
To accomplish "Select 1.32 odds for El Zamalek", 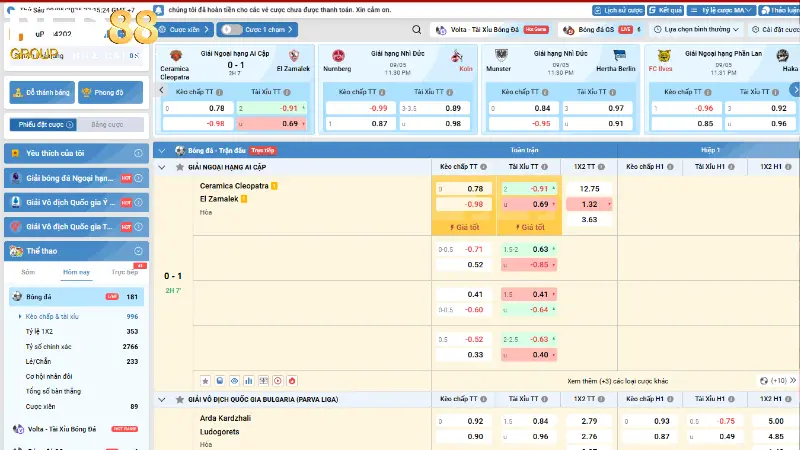I will [589, 204].
